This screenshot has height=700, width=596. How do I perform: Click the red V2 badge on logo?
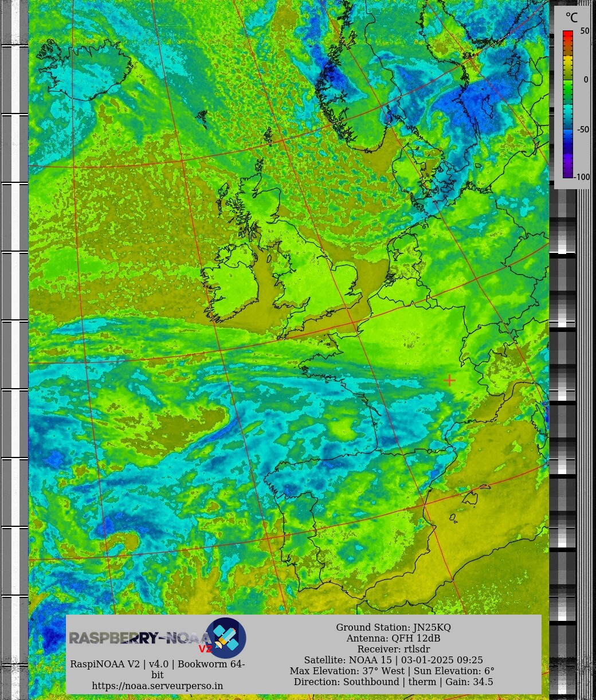[x=205, y=649]
